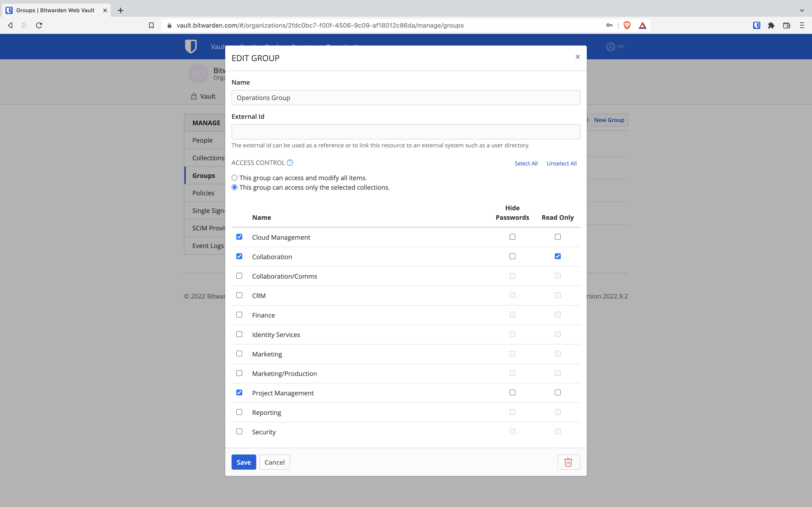This screenshot has height=507, width=812.
Task: Open the People section in Manage sidebar
Action: 202,140
